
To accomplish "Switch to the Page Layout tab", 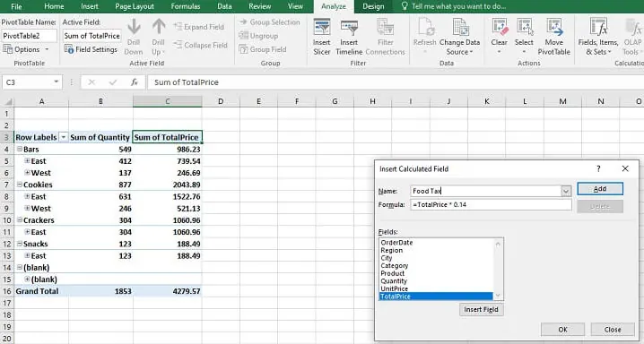I will (135, 6).
